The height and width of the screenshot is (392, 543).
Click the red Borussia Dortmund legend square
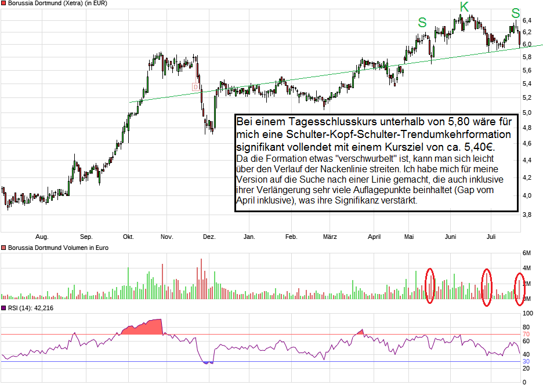(x=4, y=3)
